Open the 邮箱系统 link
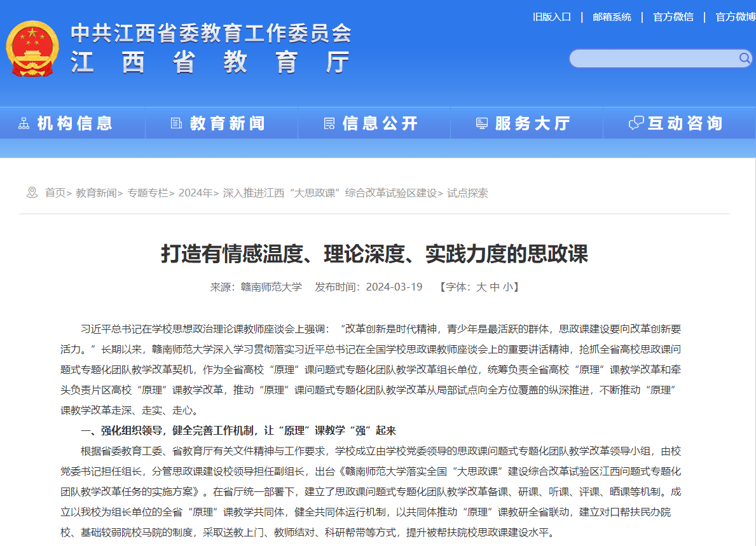This screenshot has height=546, width=756. (612, 17)
